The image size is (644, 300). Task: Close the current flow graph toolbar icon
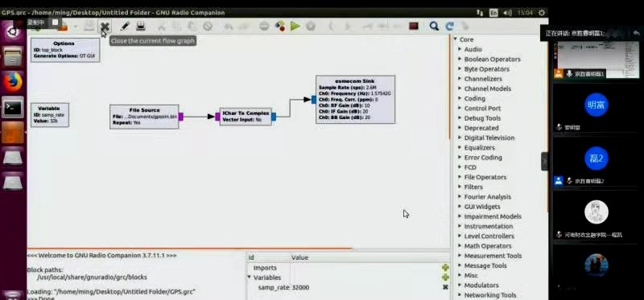pos(105,27)
